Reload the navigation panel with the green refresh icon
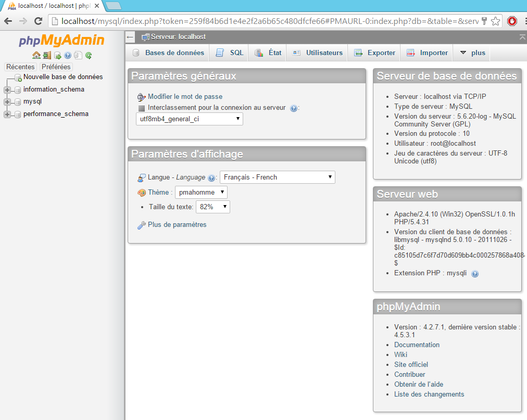This screenshot has width=527, height=420. [x=89, y=55]
